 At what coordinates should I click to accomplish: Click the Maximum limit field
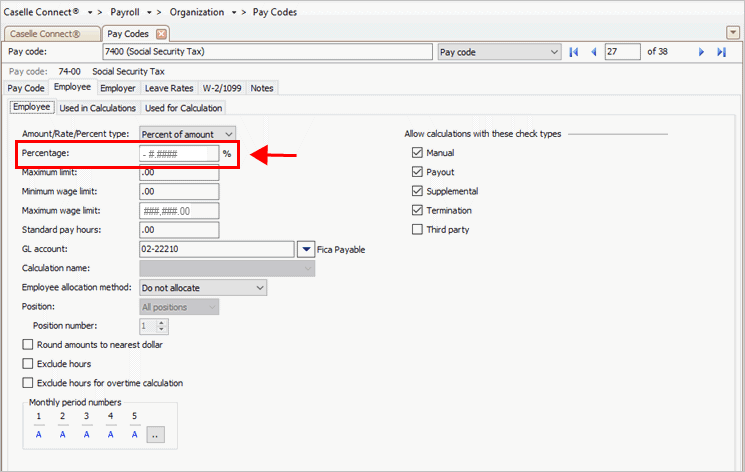point(179,173)
